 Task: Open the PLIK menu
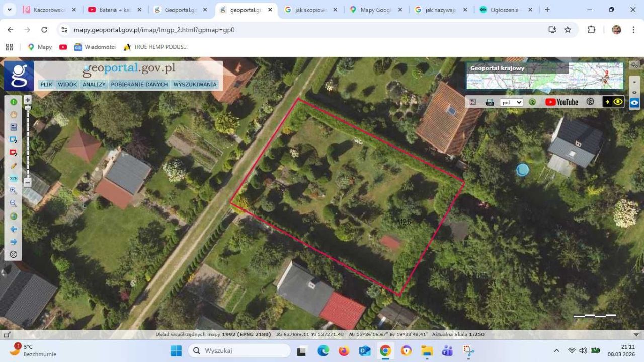[46, 85]
